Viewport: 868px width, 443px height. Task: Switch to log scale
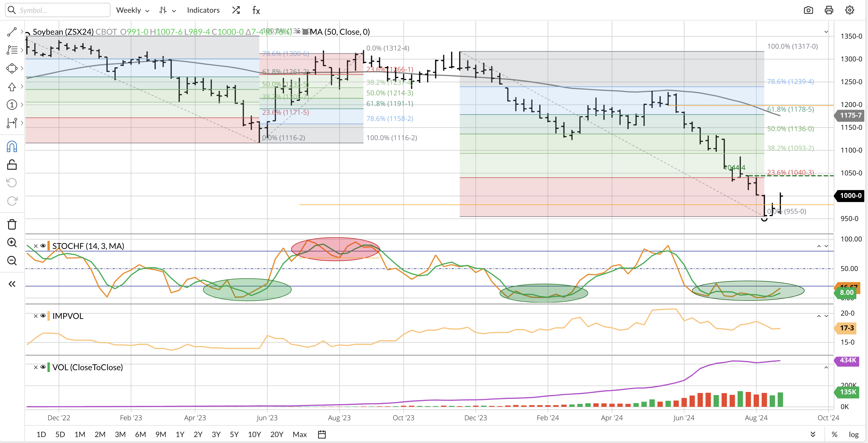(853, 434)
